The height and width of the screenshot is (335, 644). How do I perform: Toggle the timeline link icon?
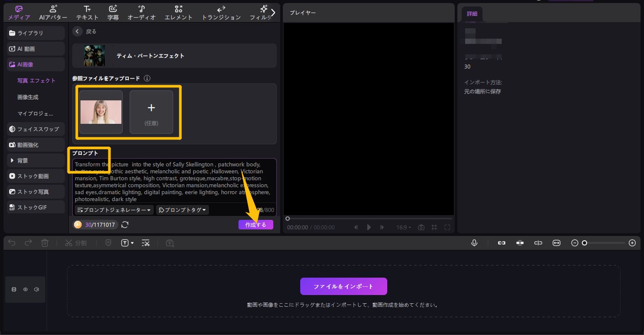pos(502,243)
